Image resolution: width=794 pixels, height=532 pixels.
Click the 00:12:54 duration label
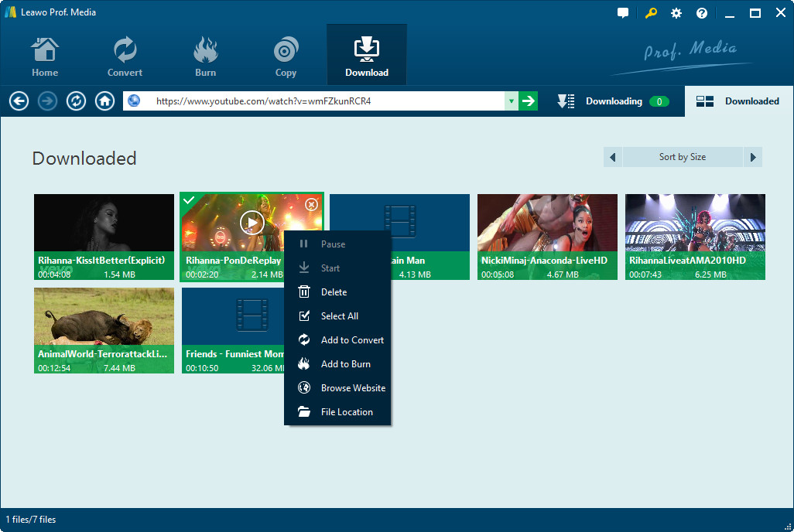(x=54, y=368)
